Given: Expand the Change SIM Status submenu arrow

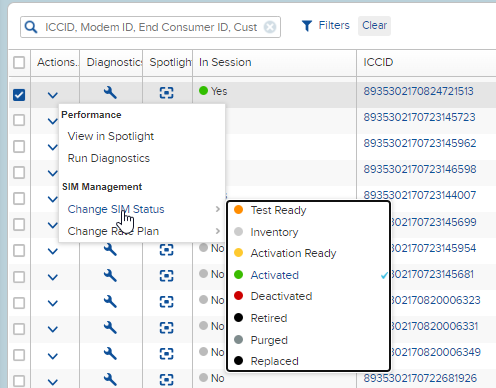Looking at the screenshot, I should (x=218, y=209).
